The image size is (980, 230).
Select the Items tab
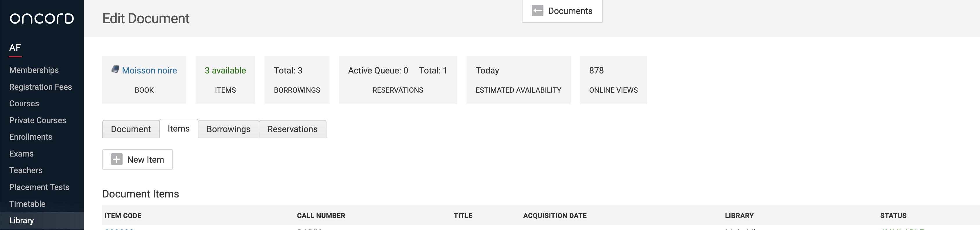pyautogui.click(x=178, y=128)
